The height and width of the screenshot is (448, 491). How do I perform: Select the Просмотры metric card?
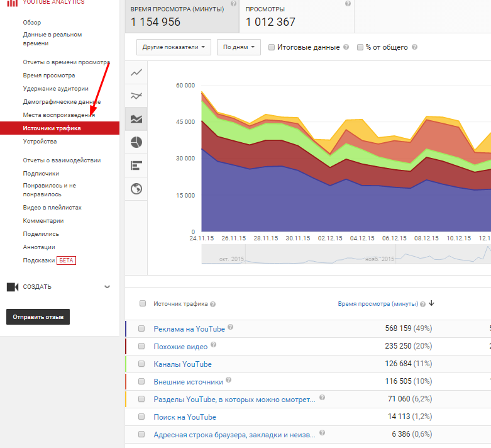297,16
